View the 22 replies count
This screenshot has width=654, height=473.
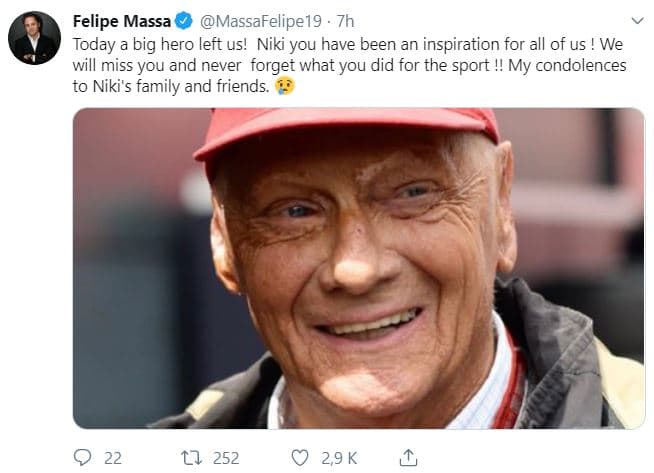[112, 457]
